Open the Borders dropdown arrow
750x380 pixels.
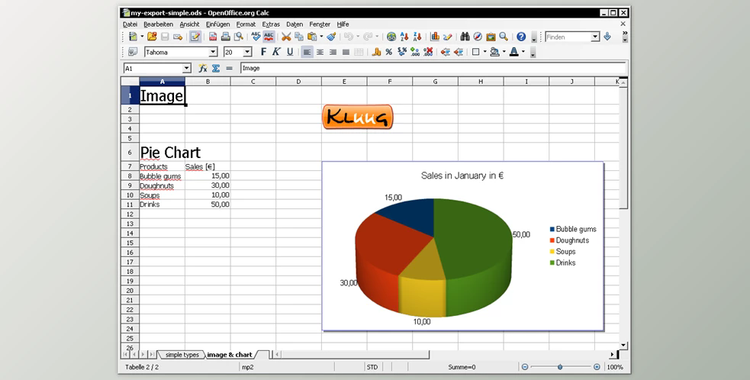pos(485,52)
